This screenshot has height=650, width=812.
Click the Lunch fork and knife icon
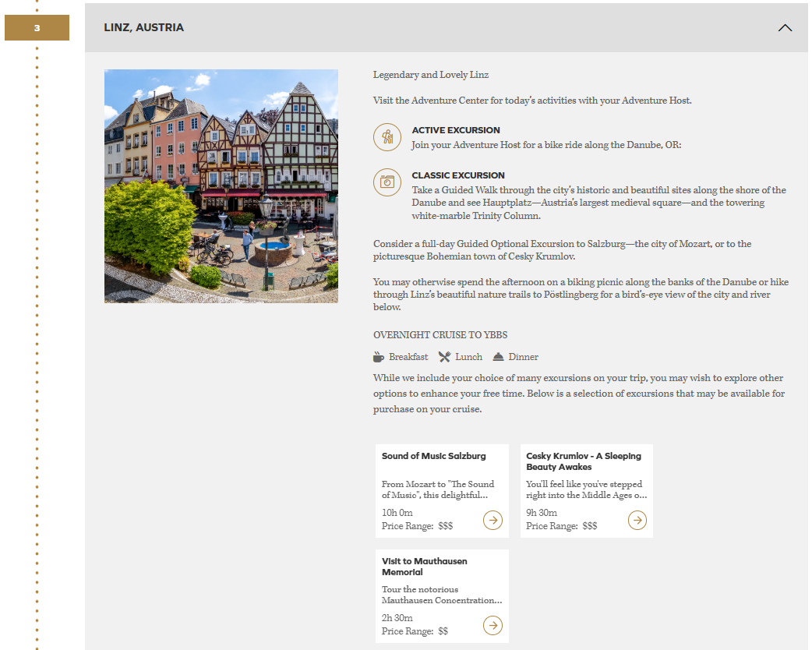coord(444,357)
